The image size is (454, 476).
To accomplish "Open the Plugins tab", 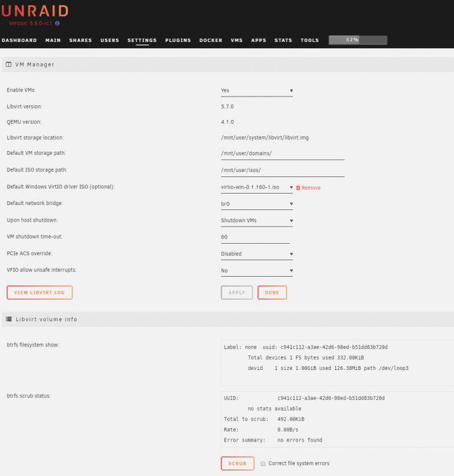I will tap(178, 41).
